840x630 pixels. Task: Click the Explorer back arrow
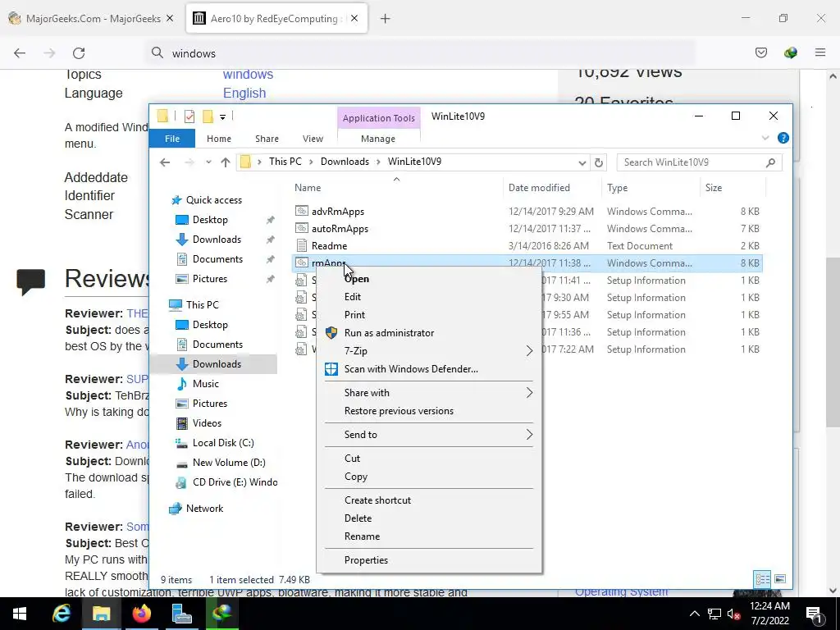(165, 162)
